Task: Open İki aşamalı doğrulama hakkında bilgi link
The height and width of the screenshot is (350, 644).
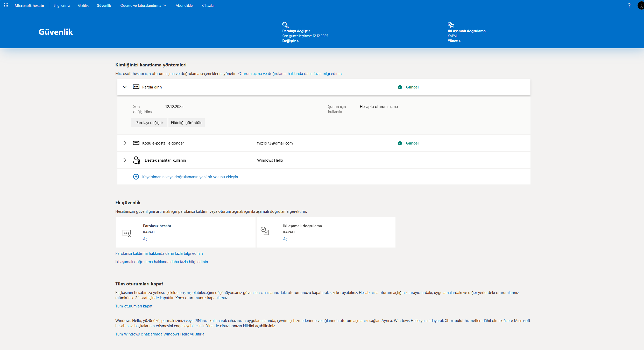Action: click(x=161, y=262)
